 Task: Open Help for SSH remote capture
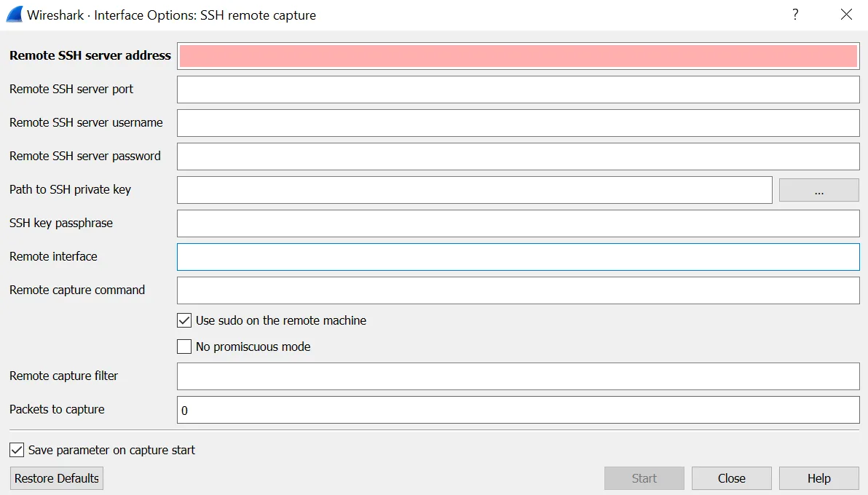point(818,478)
